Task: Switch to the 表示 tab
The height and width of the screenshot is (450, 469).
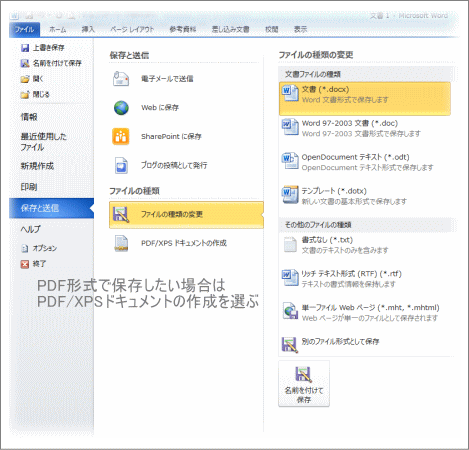Action: click(300, 29)
